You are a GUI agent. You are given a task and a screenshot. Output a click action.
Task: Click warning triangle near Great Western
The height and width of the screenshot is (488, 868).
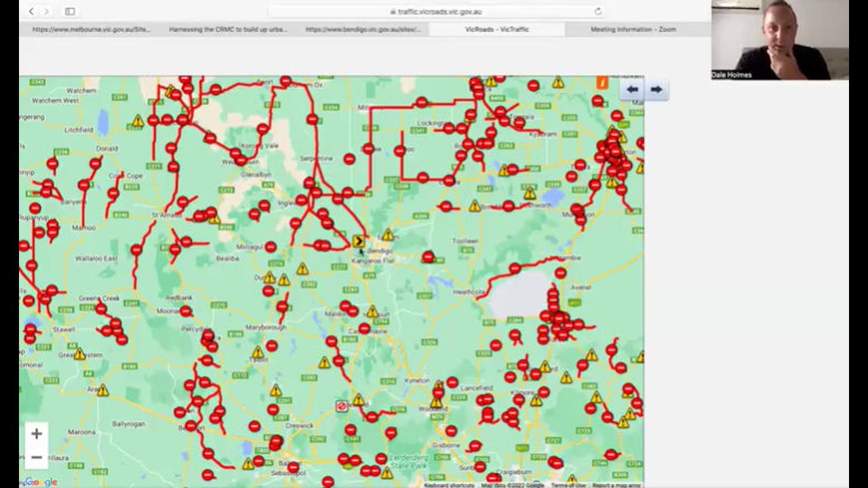(80, 354)
